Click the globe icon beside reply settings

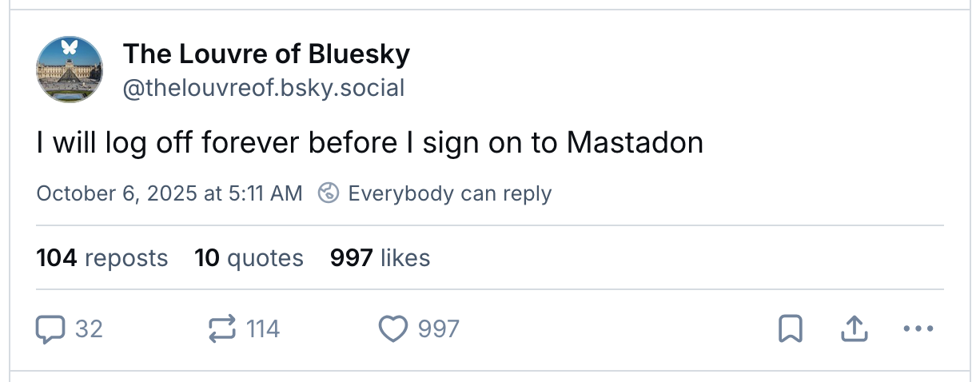(x=328, y=193)
